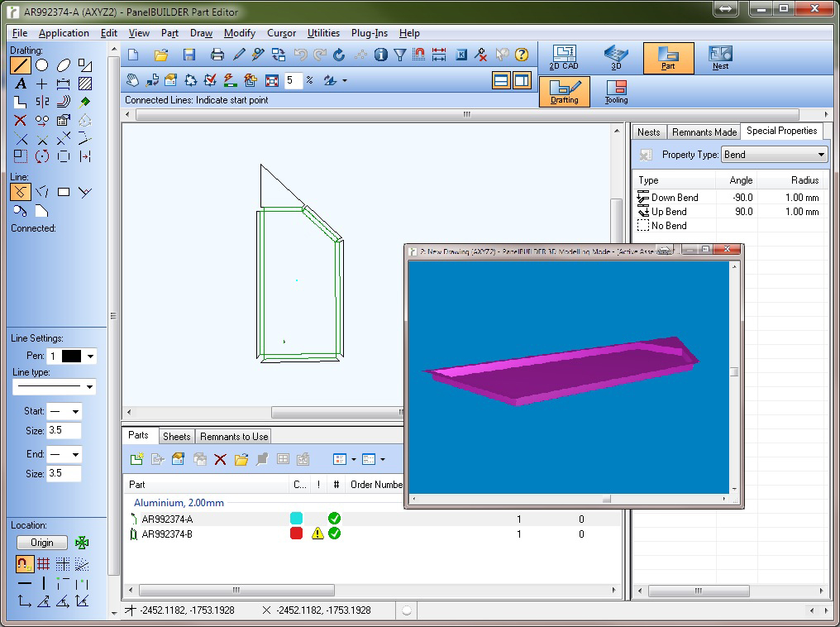This screenshot has height=627, width=840.
Task: Click the Print icon in toolbar
Action: click(x=217, y=55)
